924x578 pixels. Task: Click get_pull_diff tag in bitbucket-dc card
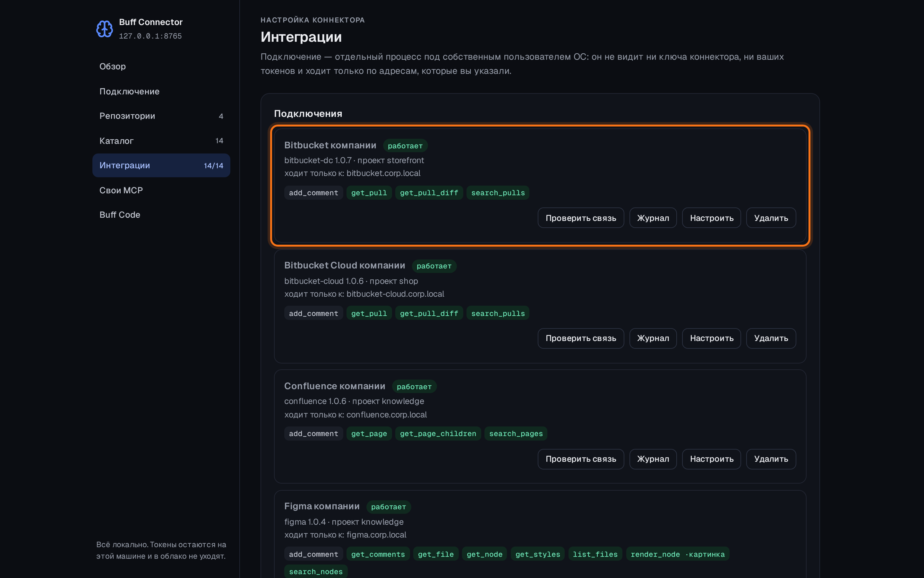click(429, 193)
